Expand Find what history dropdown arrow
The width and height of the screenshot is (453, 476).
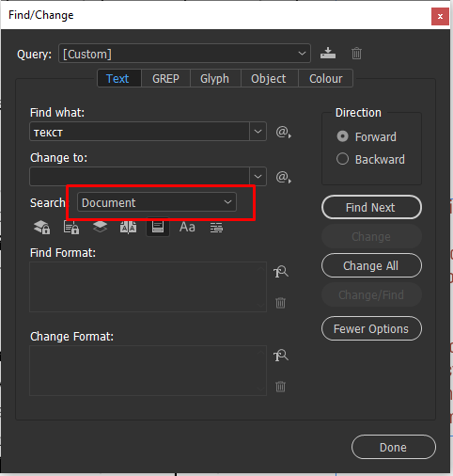point(258,132)
